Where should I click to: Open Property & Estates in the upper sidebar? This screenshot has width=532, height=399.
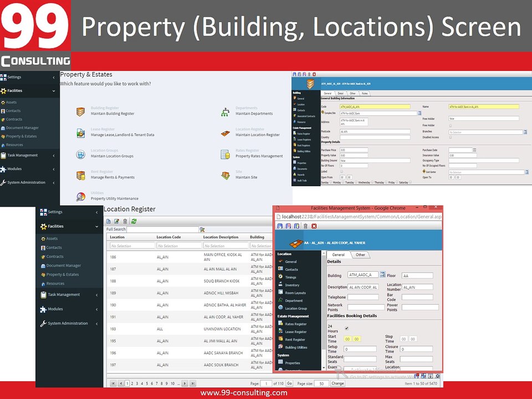pyautogui.click(x=21, y=136)
